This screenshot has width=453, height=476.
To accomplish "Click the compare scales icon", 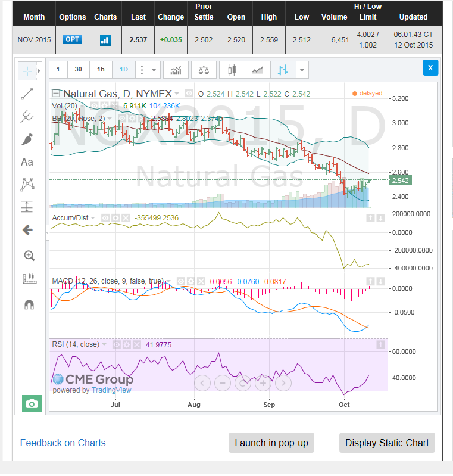I will (204, 70).
